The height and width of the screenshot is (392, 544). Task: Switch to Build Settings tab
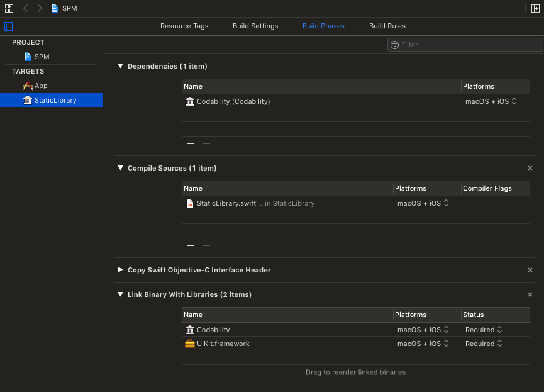255,26
